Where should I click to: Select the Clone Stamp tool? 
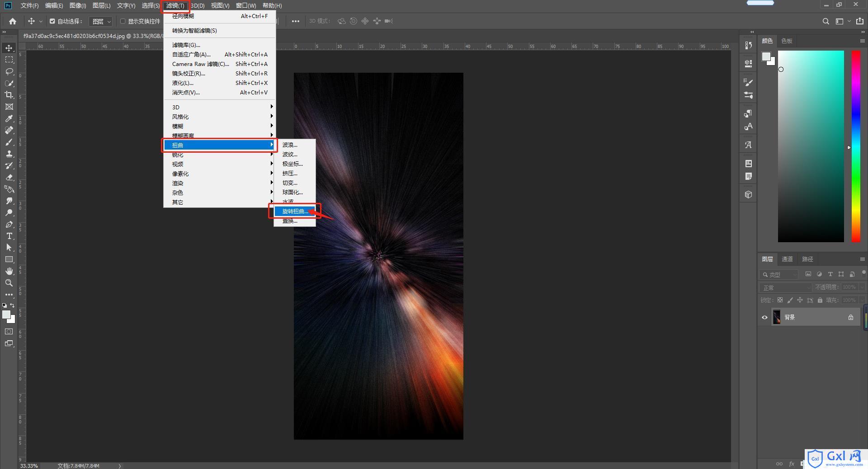[9, 154]
